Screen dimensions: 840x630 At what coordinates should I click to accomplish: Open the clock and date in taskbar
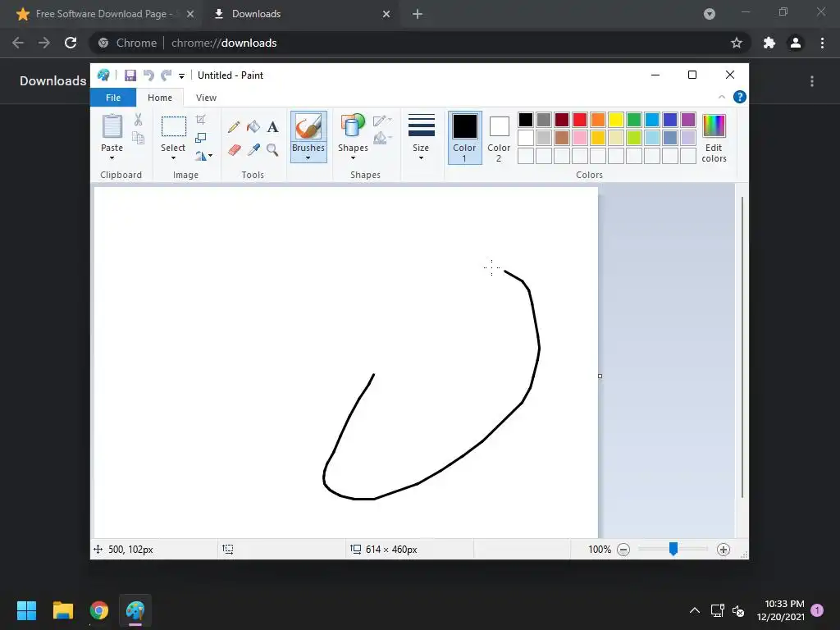tap(781, 610)
